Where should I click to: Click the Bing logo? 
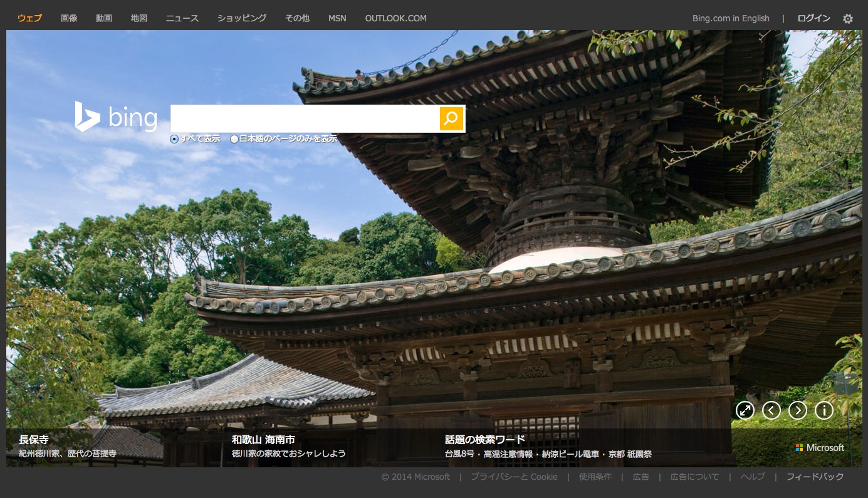[116, 117]
